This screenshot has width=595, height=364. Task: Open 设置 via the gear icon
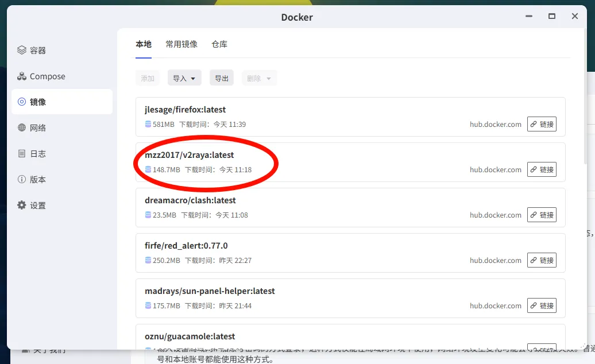[x=22, y=206]
